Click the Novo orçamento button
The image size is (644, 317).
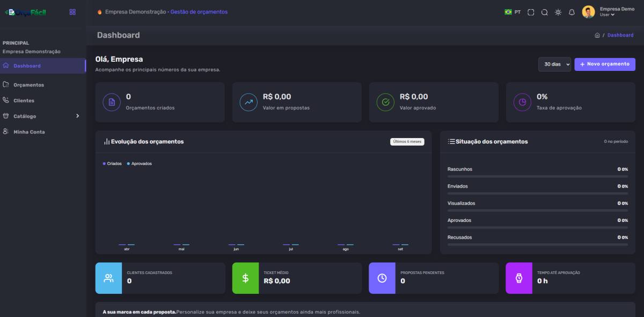(x=605, y=64)
